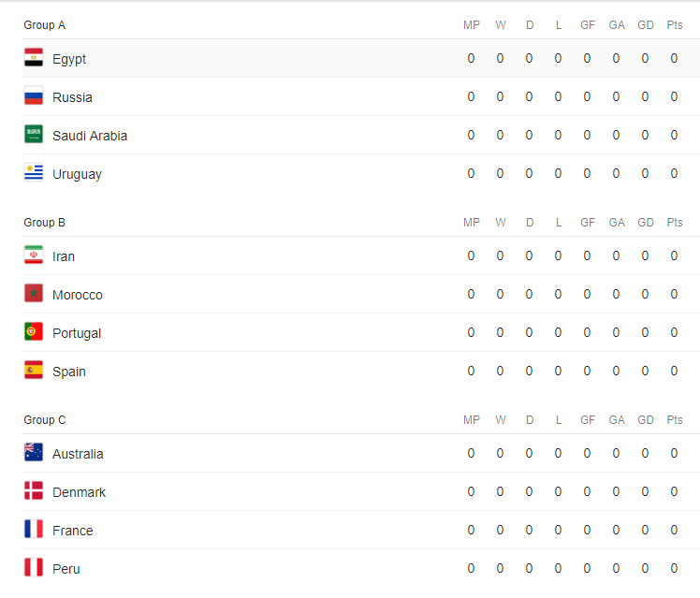Click the Group A heading

(x=45, y=25)
